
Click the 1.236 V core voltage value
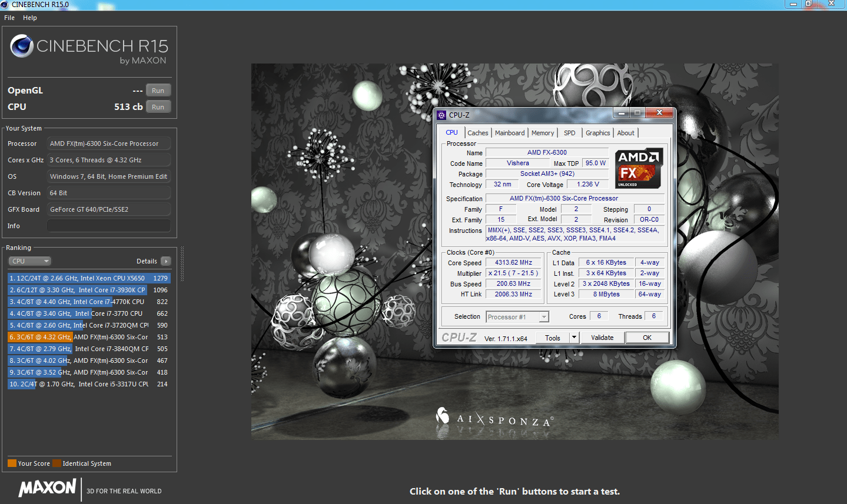(x=588, y=184)
